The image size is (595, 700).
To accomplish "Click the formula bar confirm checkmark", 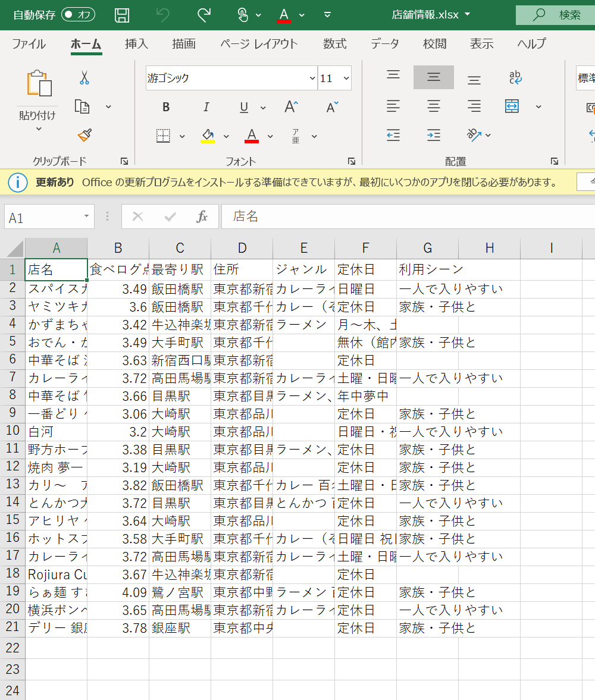I will (170, 218).
